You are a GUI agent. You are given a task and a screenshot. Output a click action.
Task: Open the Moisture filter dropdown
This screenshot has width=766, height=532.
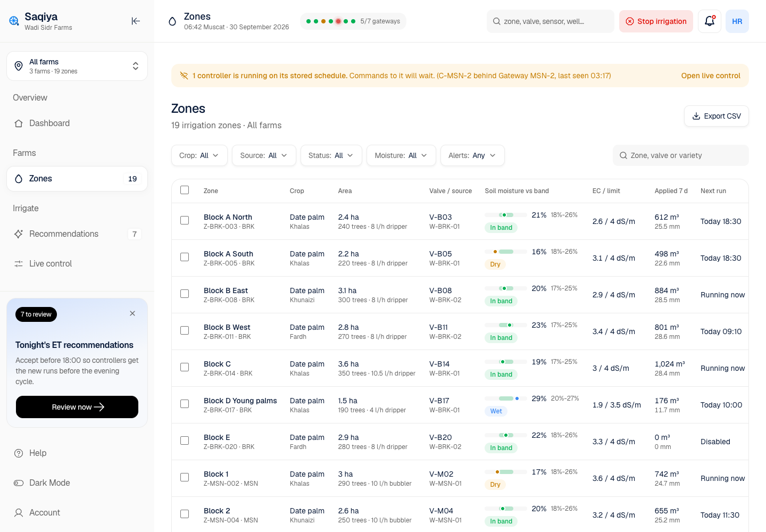(x=401, y=155)
